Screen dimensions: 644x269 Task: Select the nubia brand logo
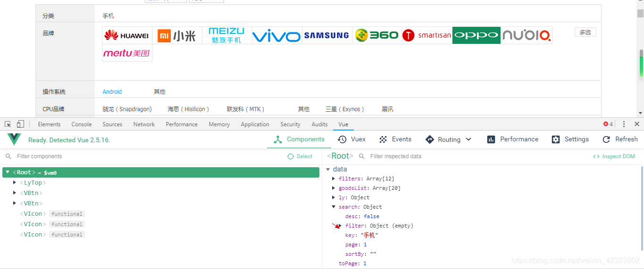tap(527, 35)
